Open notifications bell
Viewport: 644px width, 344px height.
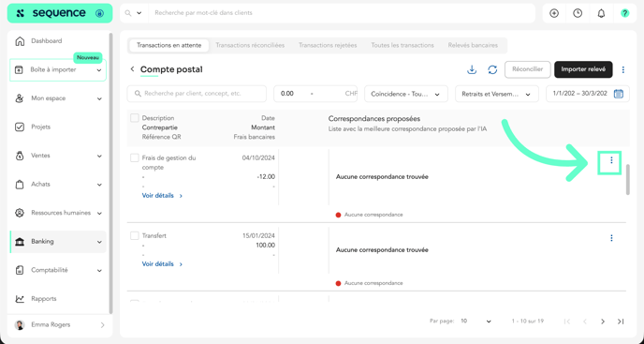click(601, 13)
